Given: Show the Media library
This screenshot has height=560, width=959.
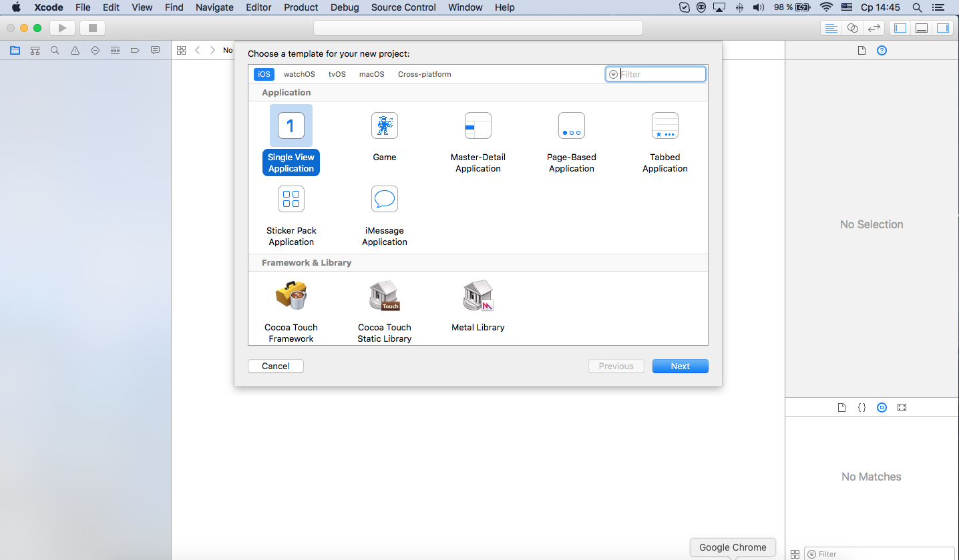Looking at the screenshot, I should point(902,407).
